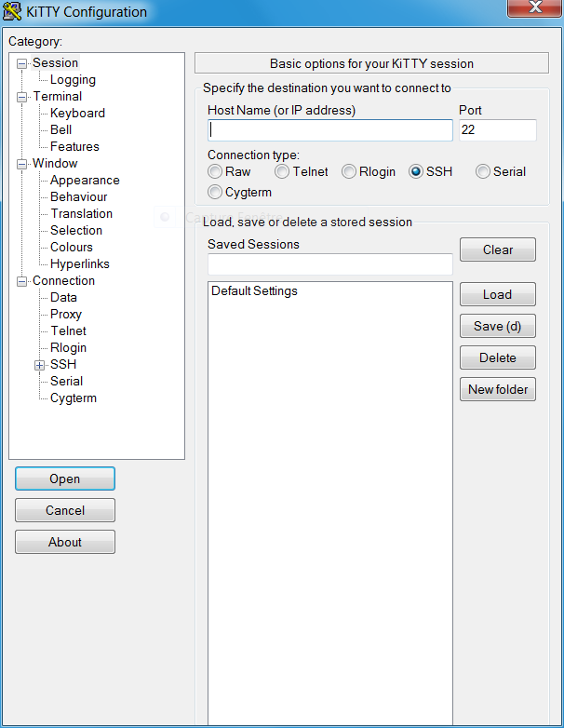This screenshot has height=728, width=564.
Task: Open the Behaviour category
Action: click(x=79, y=196)
